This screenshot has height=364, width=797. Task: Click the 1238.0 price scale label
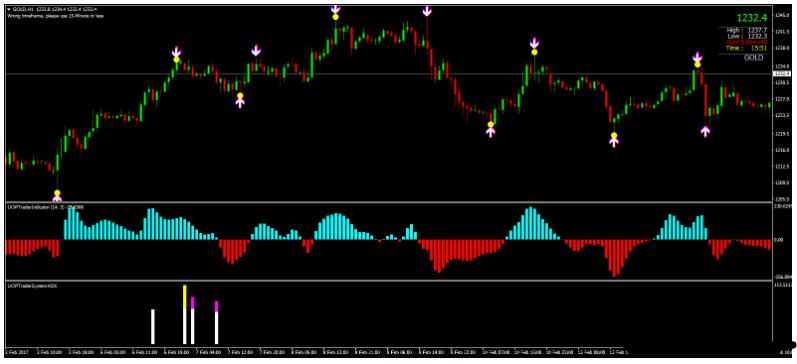click(782, 48)
